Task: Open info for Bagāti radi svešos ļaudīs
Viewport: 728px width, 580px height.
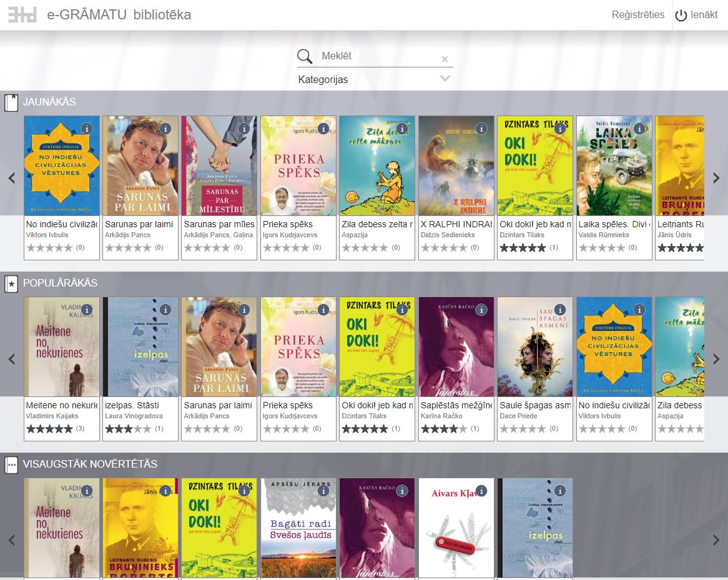Action: 323,491
